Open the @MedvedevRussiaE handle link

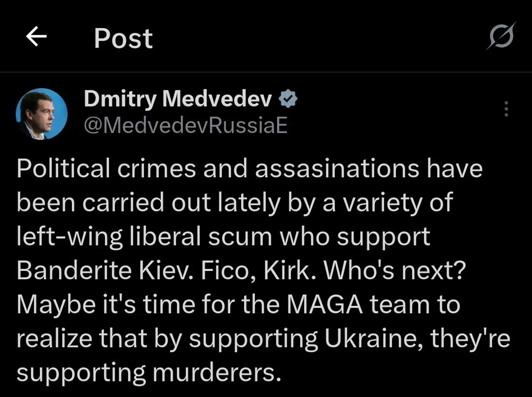pos(185,125)
